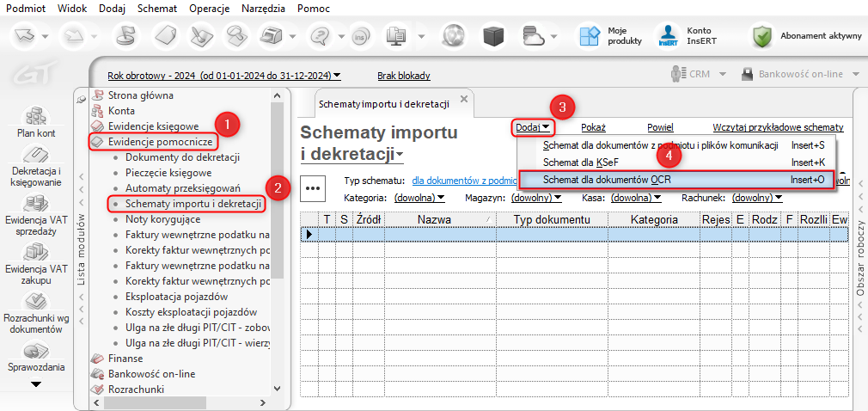Open the Podmiot menu
868x411 pixels.
(x=26, y=9)
